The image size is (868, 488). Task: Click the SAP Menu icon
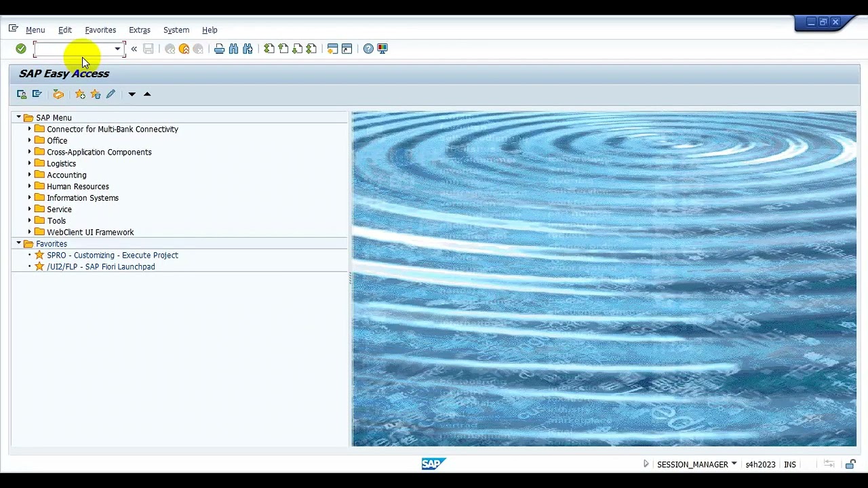coord(37,94)
